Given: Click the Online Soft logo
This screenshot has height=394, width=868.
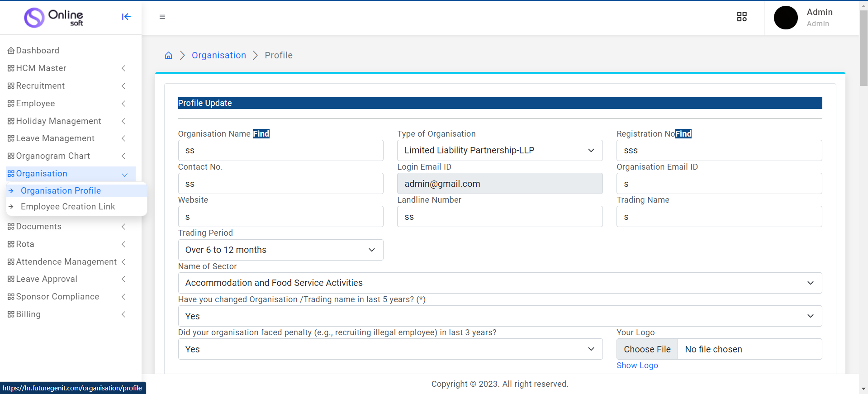Looking at the screenshot, I should (x=54, y=18).
